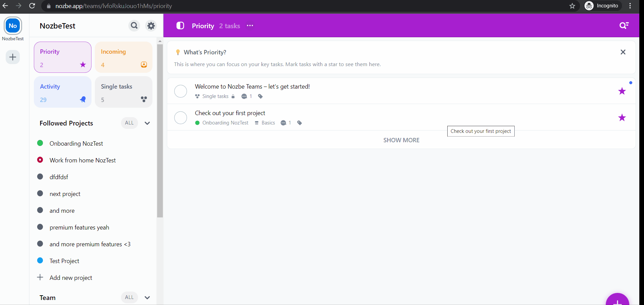Viewport: 644px width, 305px height.
Task: Open the Priority three-dots menu
Action: pos(250,26)
